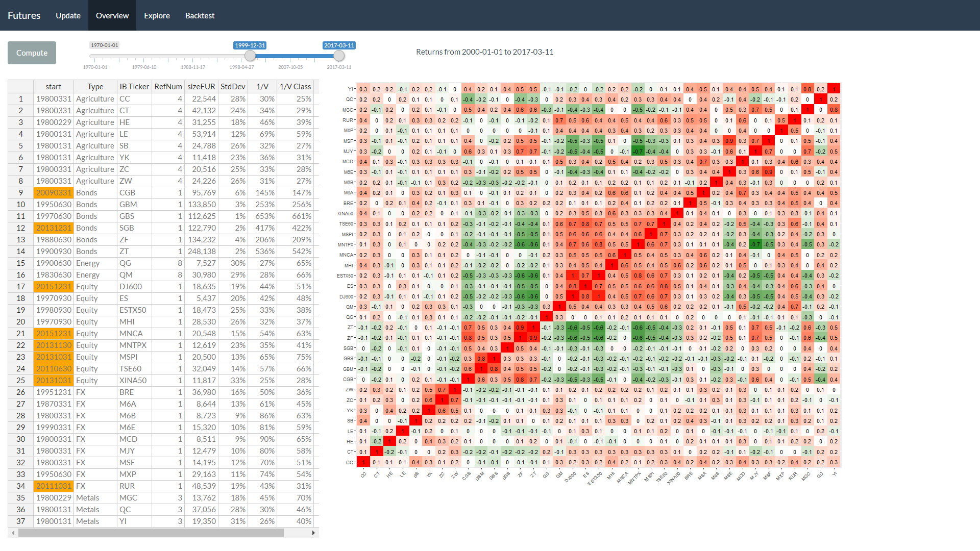Click the ESTX50 ticker cell
980x551 pixels.
pos(133,310)
